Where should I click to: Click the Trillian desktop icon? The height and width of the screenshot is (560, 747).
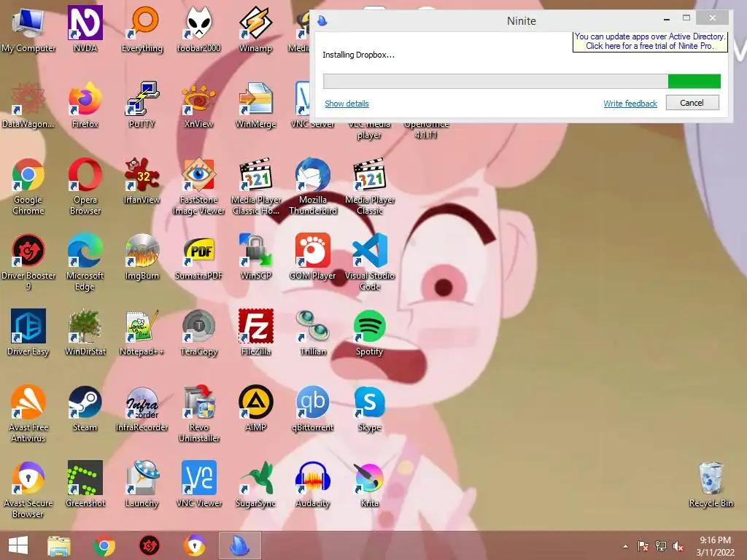313,332
